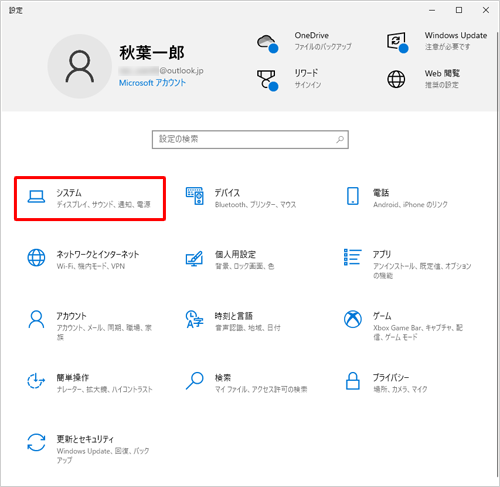Open the システム laptop icon
This screenshot has height=487, width=500.
[x=36, y=196]
